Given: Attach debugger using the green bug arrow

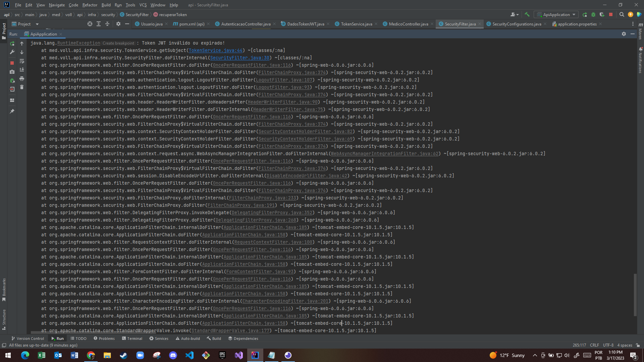Looking at the screenshot, I should pyautogui.click(x=12, y=80).
